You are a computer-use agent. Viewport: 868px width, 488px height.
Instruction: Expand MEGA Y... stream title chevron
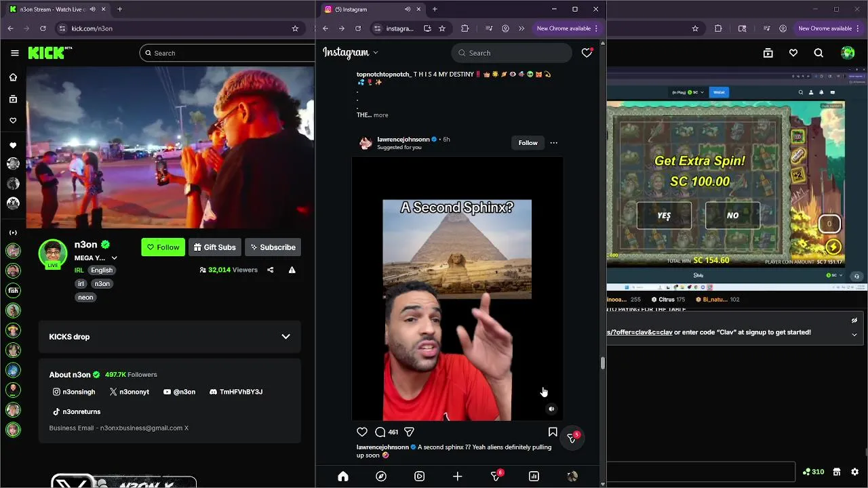coord(114,258)
